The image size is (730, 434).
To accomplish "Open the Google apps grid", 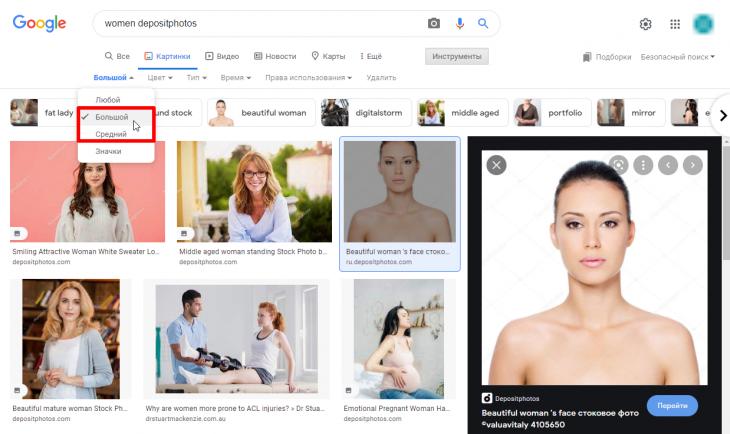I will [675, 24].
